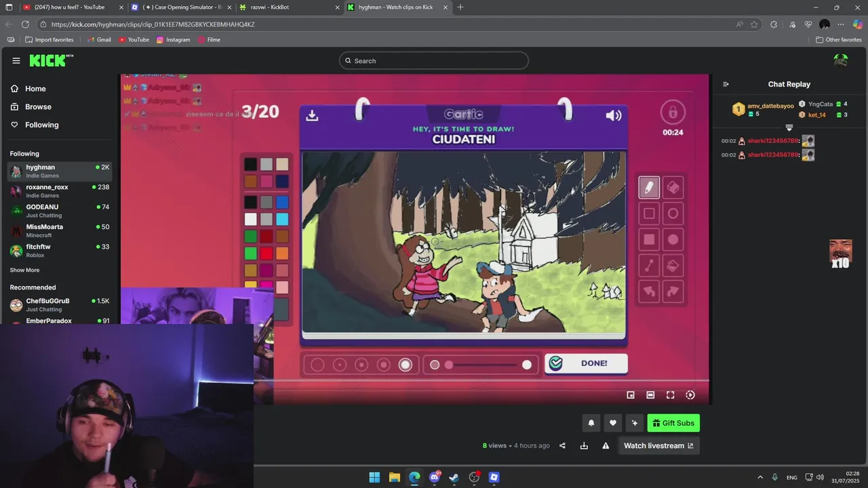Viewport: 868px width, 488px height.
Task: Click the redo arrow in Gartic tools
Action: 673,291
